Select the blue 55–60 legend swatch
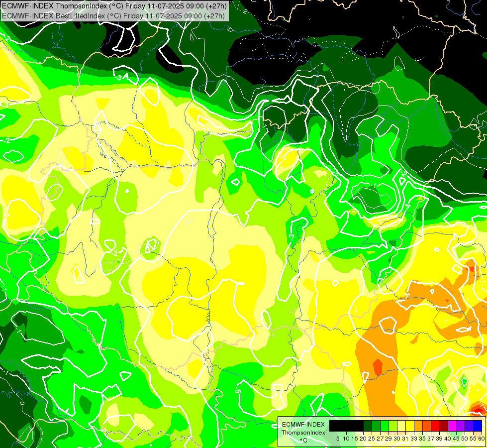This screenshot has height=448, width=487. (x=478, y=426)
